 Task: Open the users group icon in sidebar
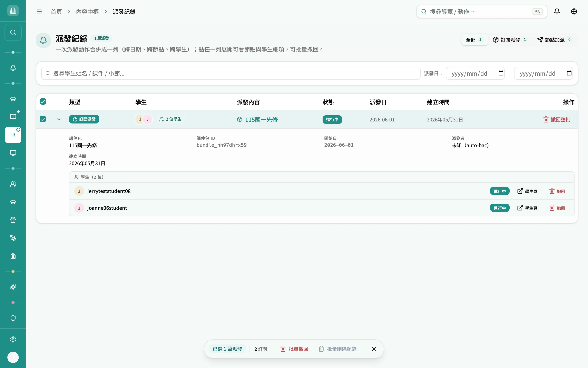(13, 184)
